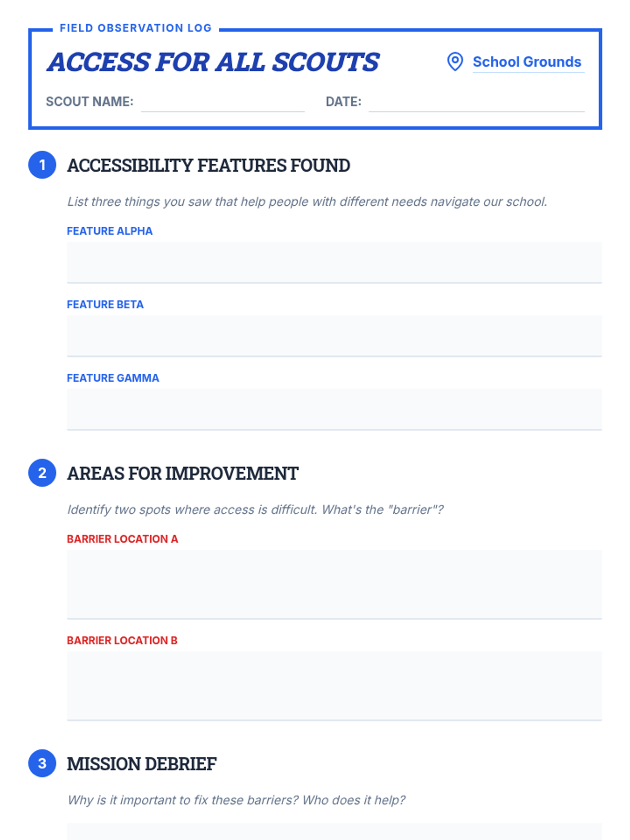Viewport: 630px width, 840px height.
Task: Click the Feature Beta answer box
Action: (334, 336)
